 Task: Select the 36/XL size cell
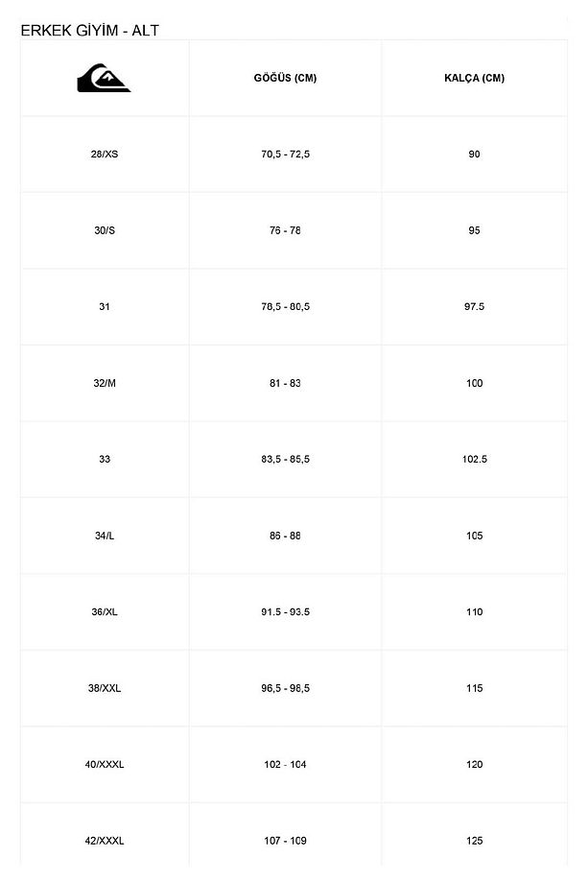pyautogui.click(x=105, y=611)
